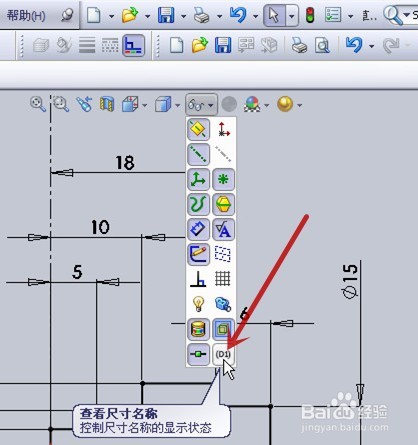Viewport: 418px width, 445px height.
Task: Click the search magnifier in the top toolbar
Action: click(392, 15)
